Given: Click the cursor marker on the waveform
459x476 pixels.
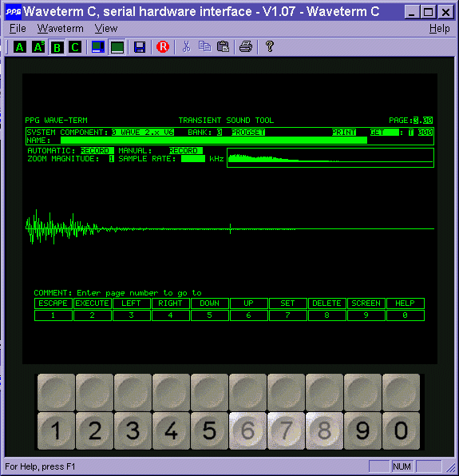Looking at the screenshot, I should [230, 228].
